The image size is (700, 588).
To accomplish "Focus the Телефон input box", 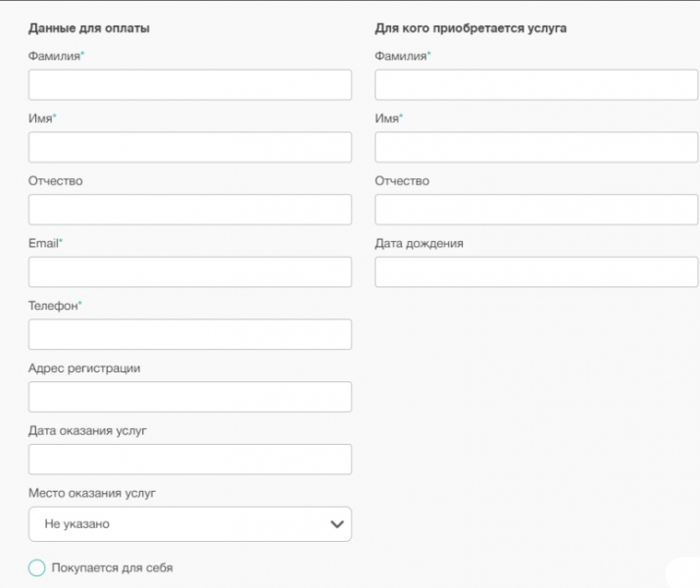I will coord(189,335).
